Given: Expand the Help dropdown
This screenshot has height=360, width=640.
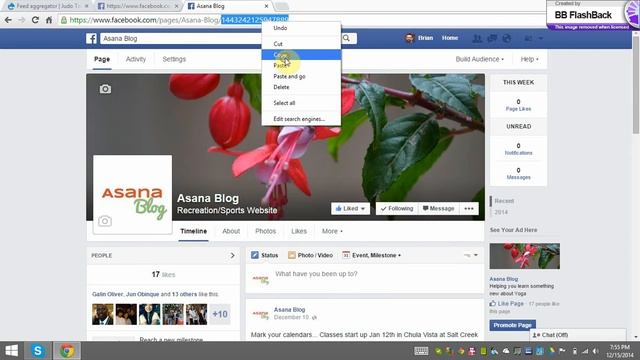Looking at the screenshot, I should 529,59.
